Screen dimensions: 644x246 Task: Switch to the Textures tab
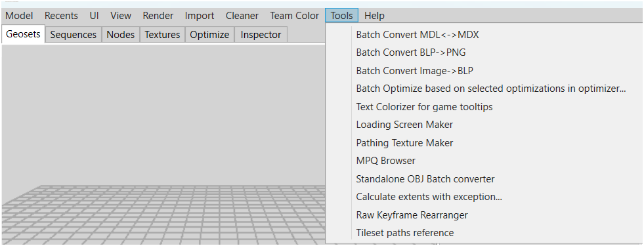point(163,35)
